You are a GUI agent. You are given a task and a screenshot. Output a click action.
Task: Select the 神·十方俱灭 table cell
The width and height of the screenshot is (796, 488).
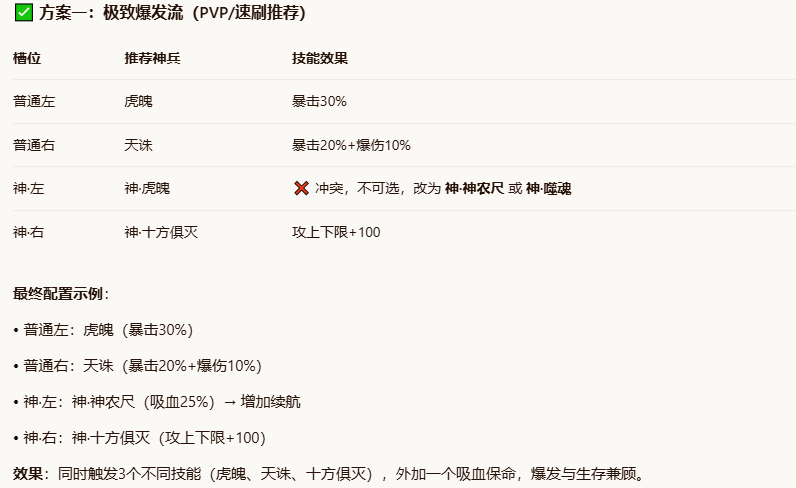(161, 232)
